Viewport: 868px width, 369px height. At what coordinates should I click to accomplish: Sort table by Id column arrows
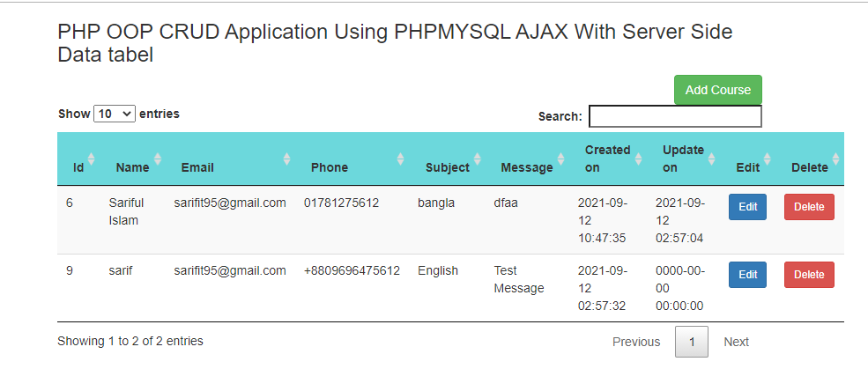(91, 159)
